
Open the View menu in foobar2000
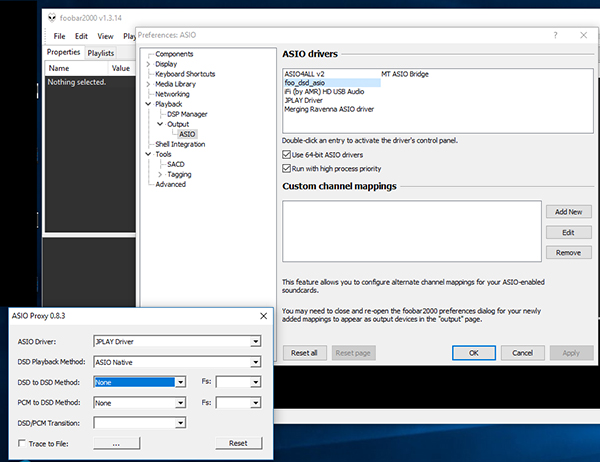click(x=105, y=36)
